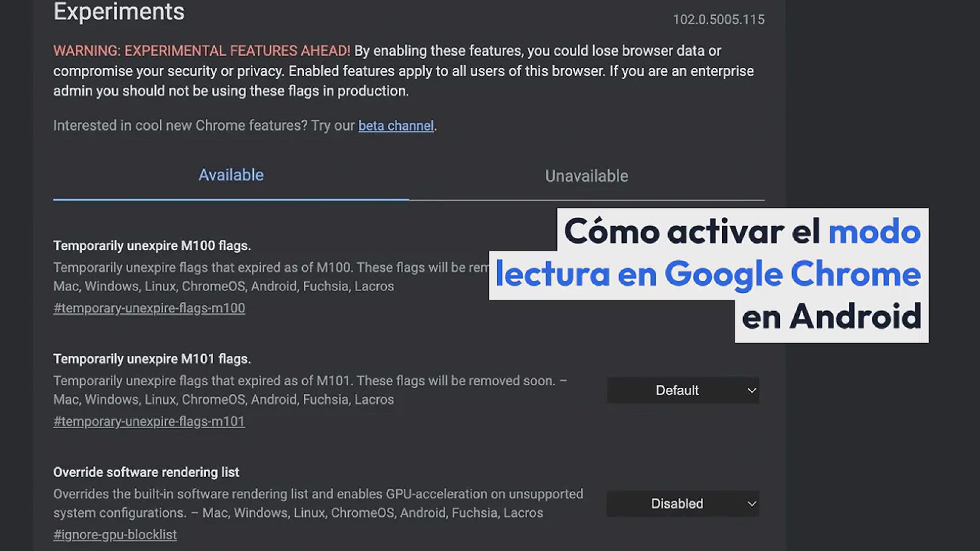Click the M101 flag description text
980x551 pixels.
(x=309, y=390)
